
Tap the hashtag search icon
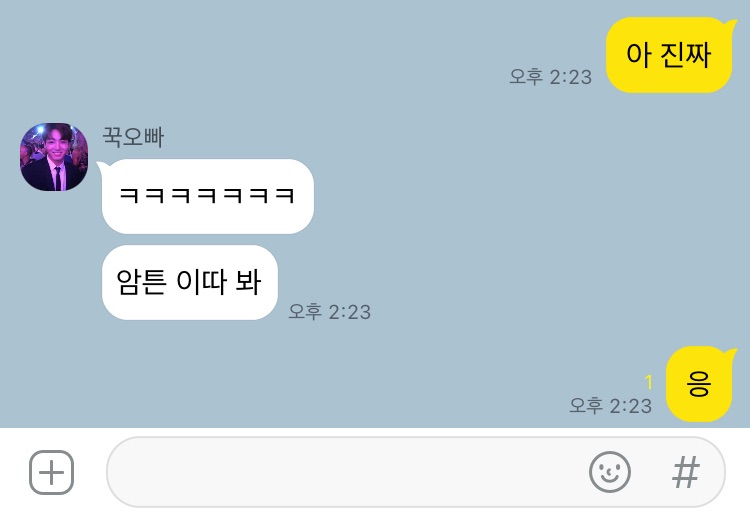[686, 472]
